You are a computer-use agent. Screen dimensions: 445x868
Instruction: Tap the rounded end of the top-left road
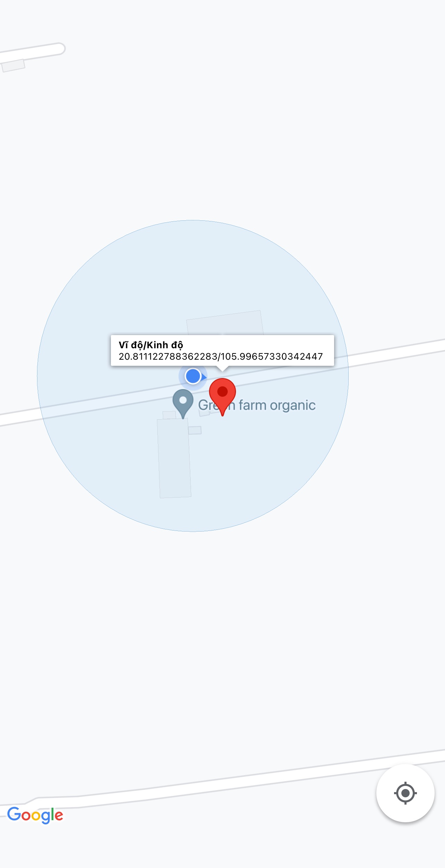click(x=60, y=49)
